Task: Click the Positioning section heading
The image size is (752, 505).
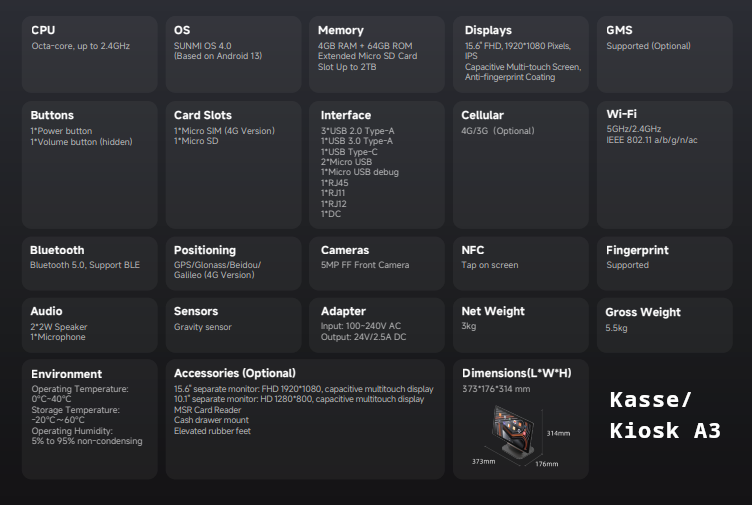Action: click(x=205, y=250)
